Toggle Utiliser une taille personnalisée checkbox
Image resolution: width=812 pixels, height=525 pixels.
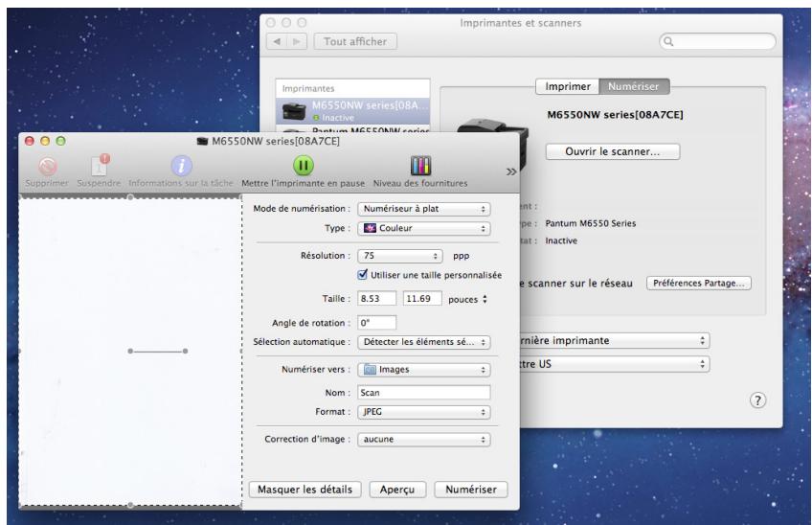pyautogui.click(x=363, y=275)
